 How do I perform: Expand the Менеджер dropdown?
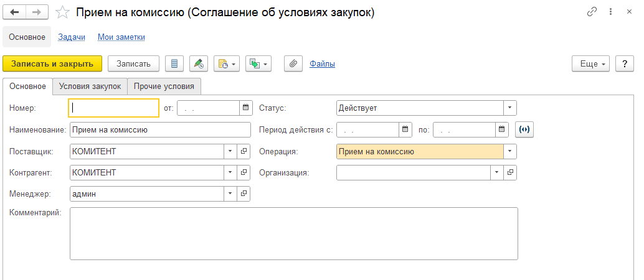click(230, 194)
